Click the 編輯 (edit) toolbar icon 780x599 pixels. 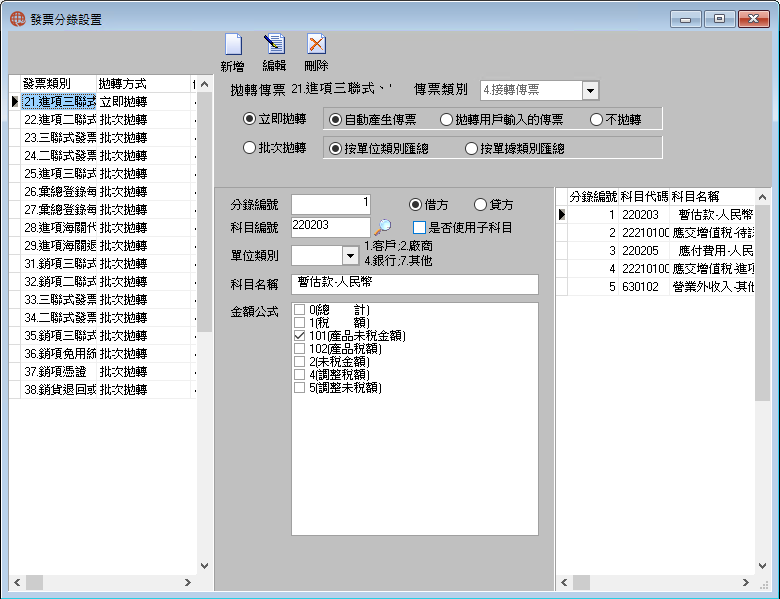tap(274, 45)
